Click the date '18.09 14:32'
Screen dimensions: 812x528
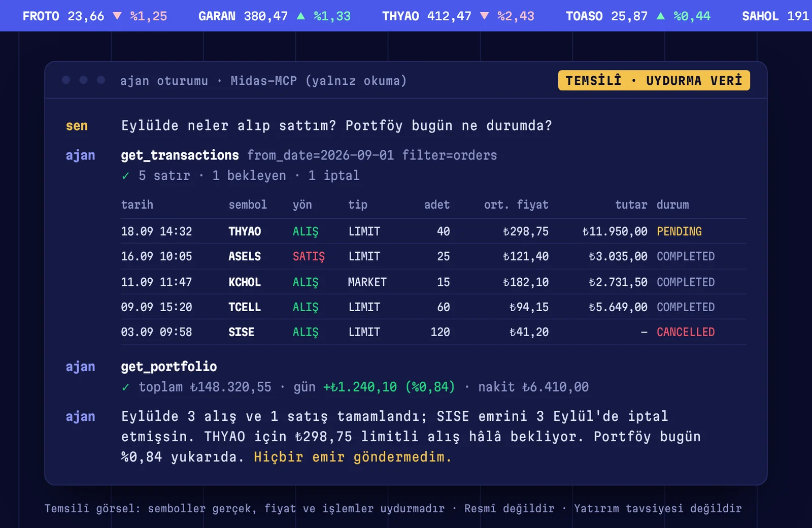156,232
